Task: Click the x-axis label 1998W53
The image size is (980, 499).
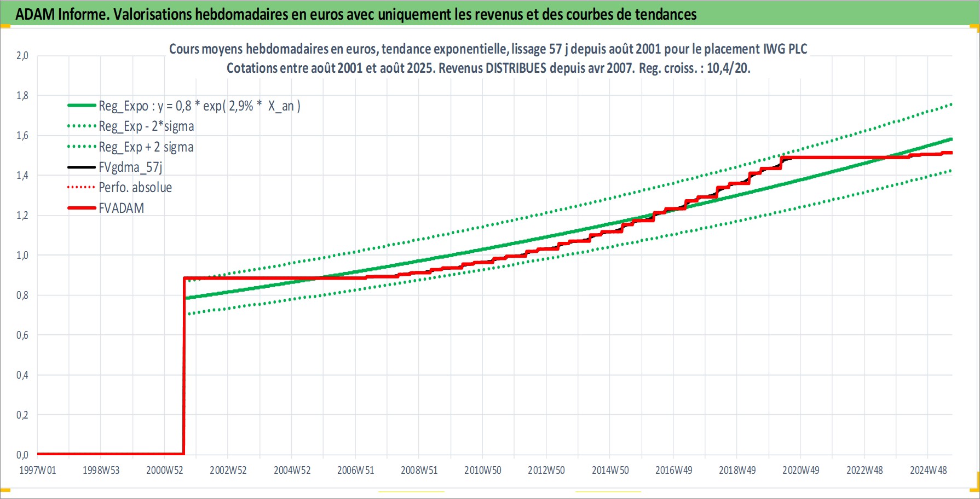Action: 101,470
